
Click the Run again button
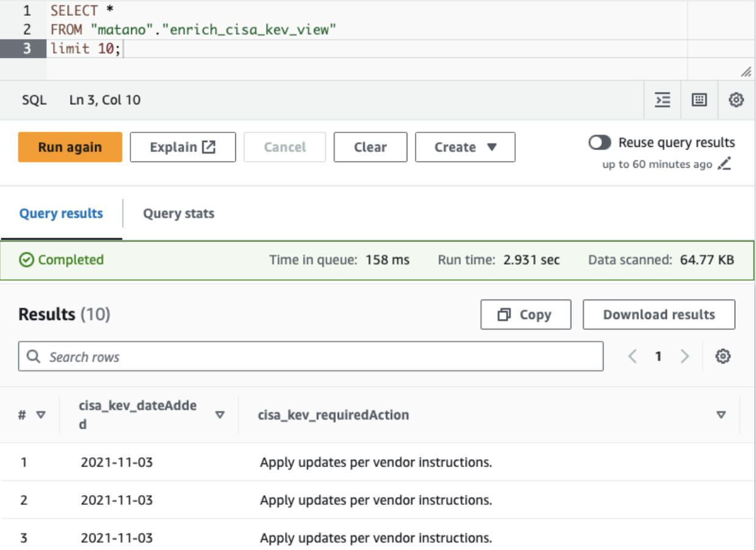click(x=70, y=147)
